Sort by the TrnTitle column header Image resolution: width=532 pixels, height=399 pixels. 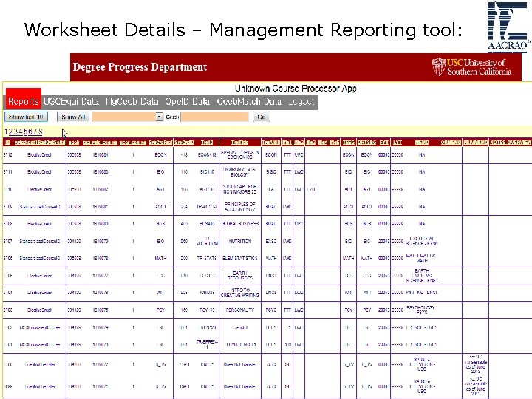coord(240,143)
